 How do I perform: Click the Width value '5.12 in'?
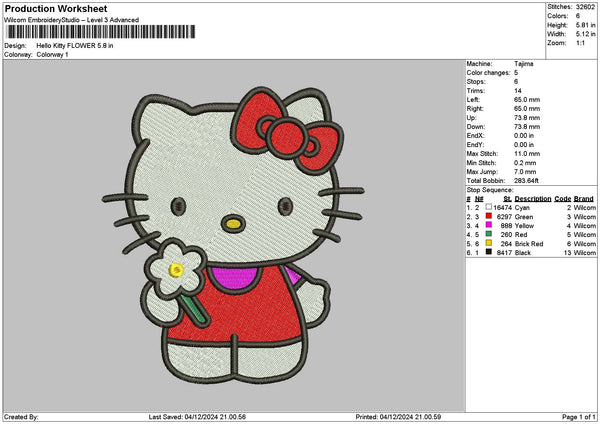click(585, 34)
